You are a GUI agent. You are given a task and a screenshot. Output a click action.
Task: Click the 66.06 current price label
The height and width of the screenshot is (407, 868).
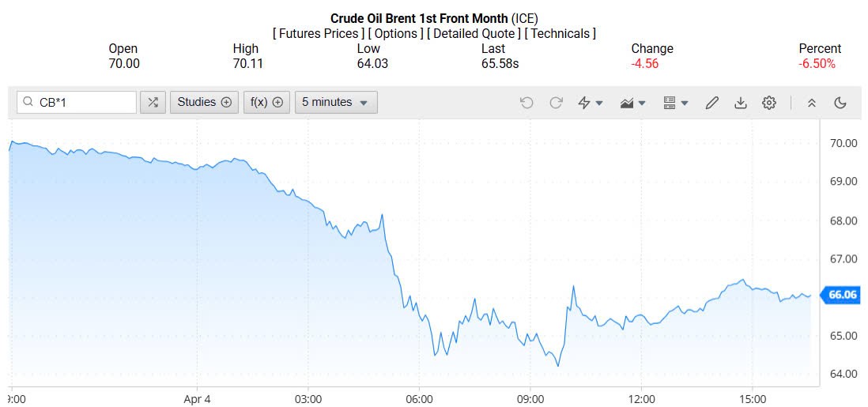pyautogui.click(x=842, y=296)
